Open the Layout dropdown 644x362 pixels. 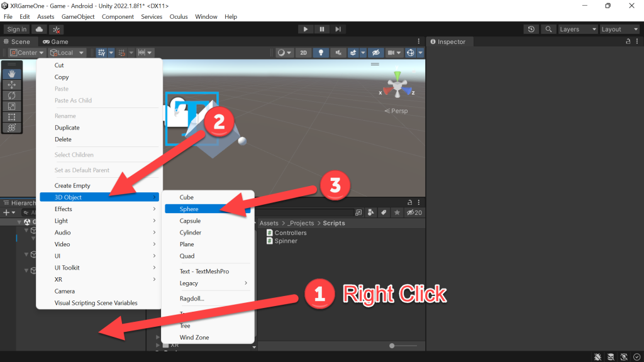pyautogui.click(x=619, y=29)
